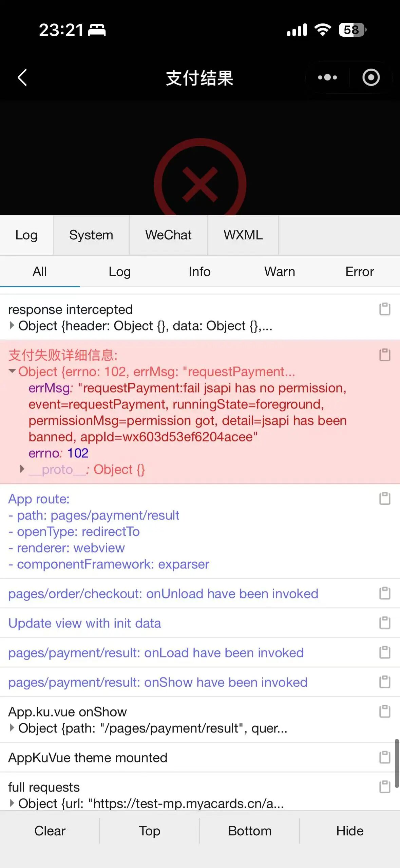This screenshot has height=868, width=400.
Task: Hide the vConsole panel
Action: (350, 831)
